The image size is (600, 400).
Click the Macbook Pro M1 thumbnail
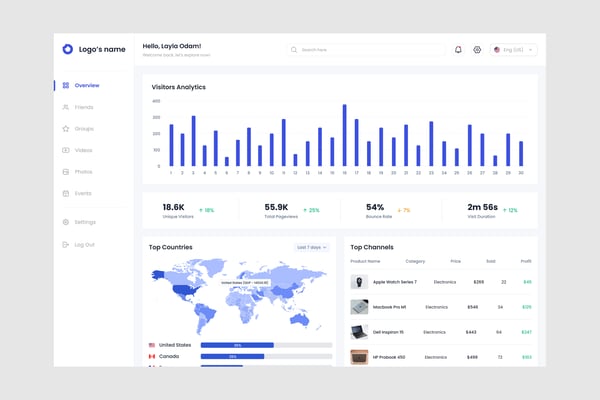point(359,307)
